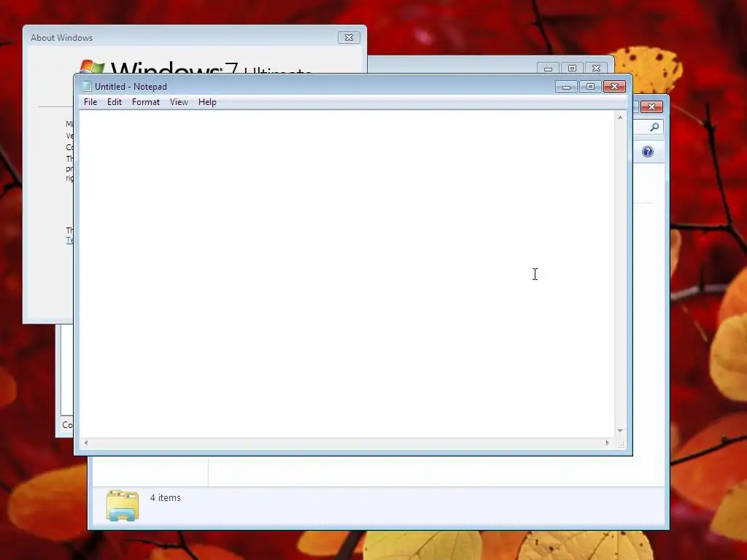Click the Notepad title bar icon
Image resolution: width=747 pixels, height=560 pixels.
(x=86, y=86)
